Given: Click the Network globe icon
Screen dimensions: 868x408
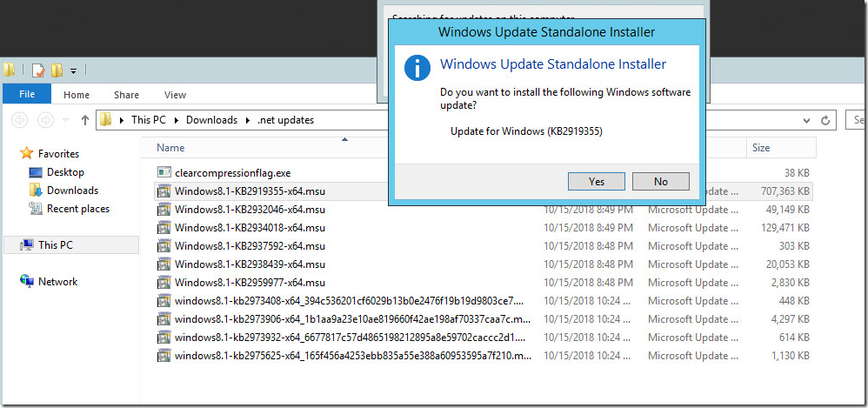Looking at the screenshot, I should tap(26, 281).
